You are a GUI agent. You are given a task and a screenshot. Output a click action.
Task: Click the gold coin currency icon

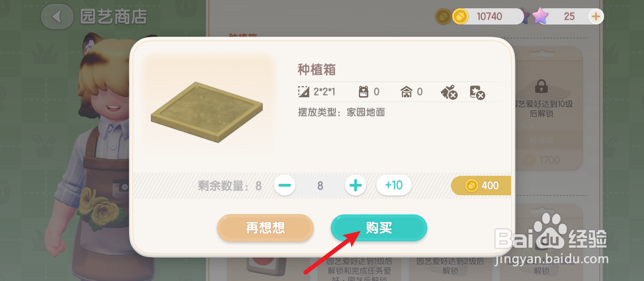[460, 17]
